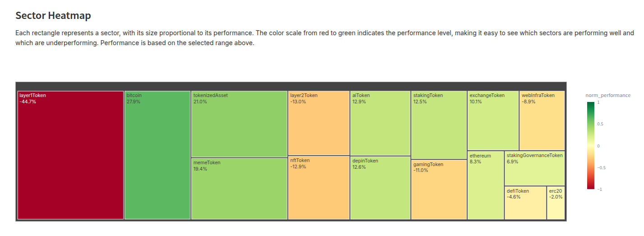Click the nftToken sector block
Image resolution: width=644 pixels, height=236 pixels.
pos(319,188)
